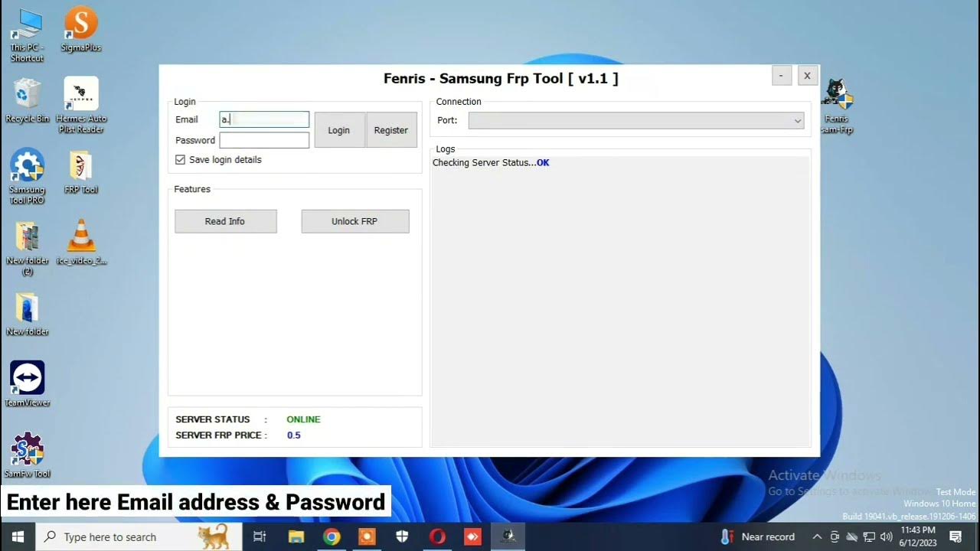The image size is (980, 551).
Task: Click the taskbar search box
Action: tap(139, 536)
